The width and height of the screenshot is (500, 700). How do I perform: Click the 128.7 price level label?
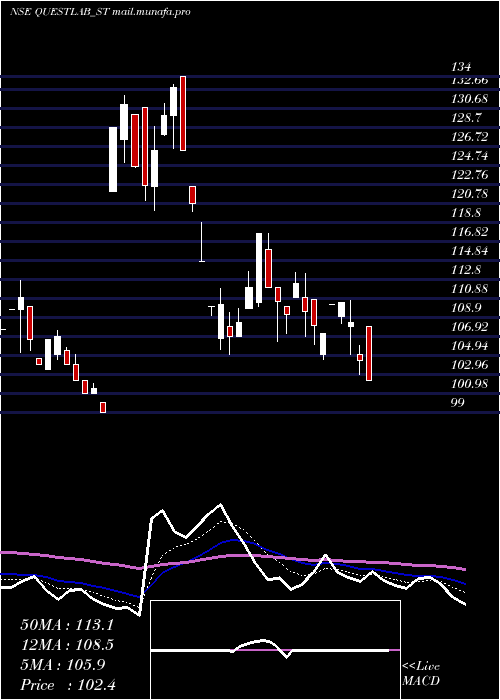(x=467, y=118)
